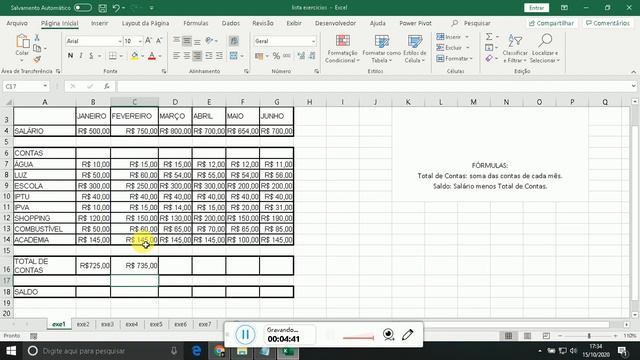The image size is (640, 360).
Task: Click the Insert Function fx icon
Action: click(x=107, y=87)
